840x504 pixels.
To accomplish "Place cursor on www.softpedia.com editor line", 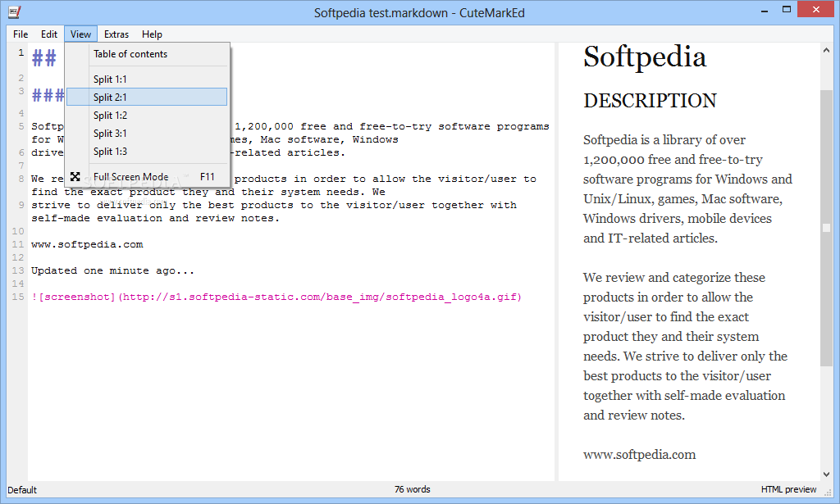I will [x=87, y=244].
